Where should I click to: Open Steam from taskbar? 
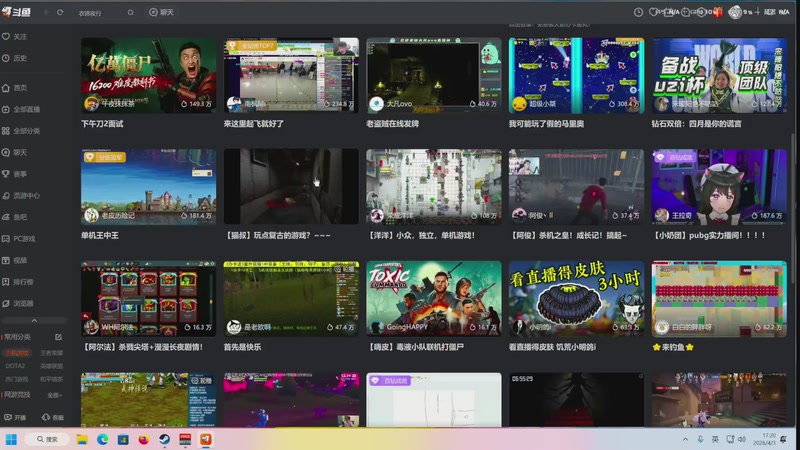(164, 439)
